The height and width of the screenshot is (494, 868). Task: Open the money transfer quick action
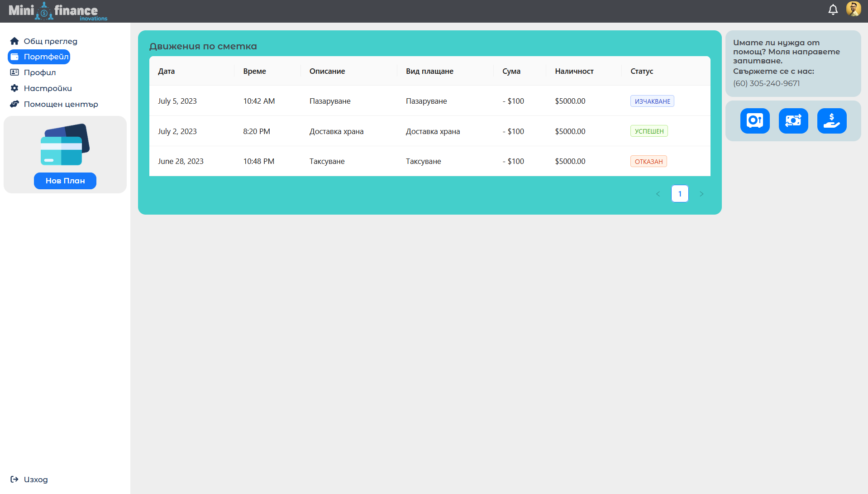(793, 121)
